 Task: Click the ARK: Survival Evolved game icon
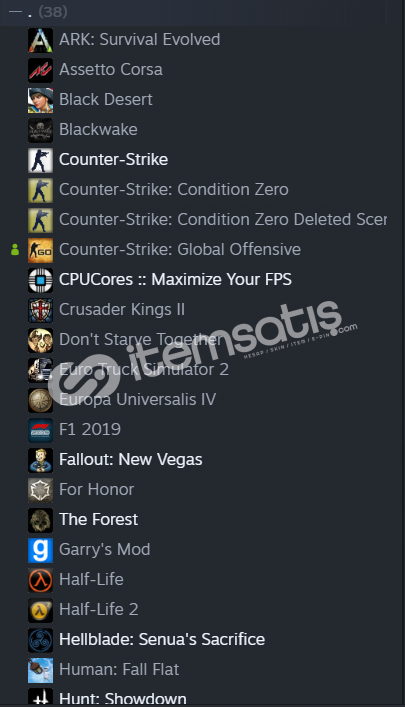pos(40,40)
